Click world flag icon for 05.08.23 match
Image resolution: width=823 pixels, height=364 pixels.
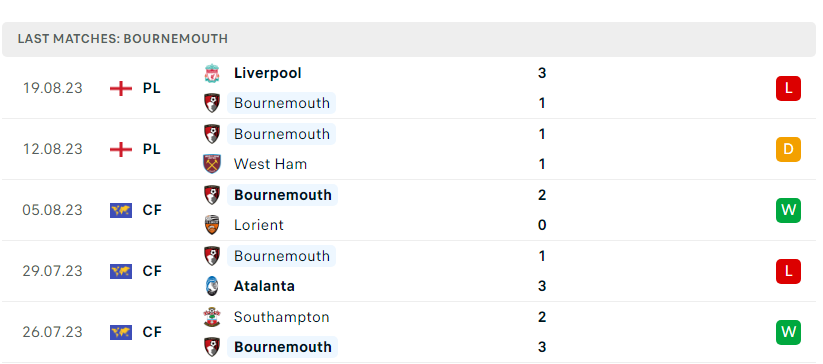[x=121, y=210]
